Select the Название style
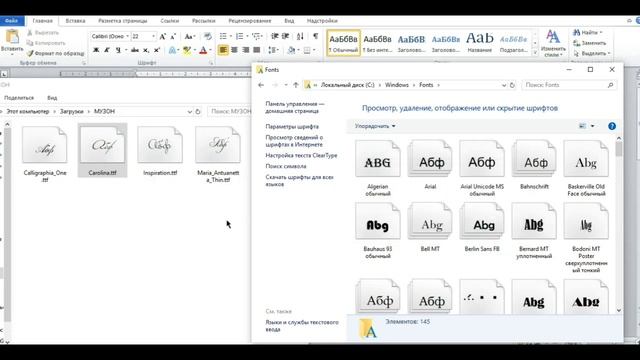Screen dimensions: 640x360 click(x=480, y=42)
